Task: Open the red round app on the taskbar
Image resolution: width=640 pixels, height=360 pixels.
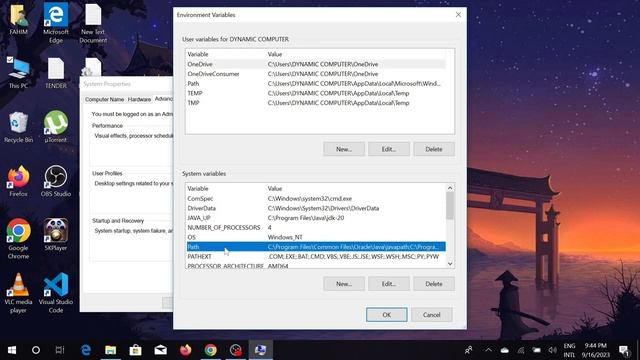Action: tap(236, 350)
